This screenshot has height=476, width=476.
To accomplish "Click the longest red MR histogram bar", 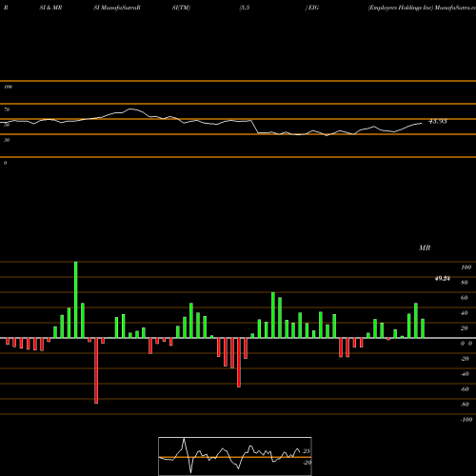I will point(96,370).
